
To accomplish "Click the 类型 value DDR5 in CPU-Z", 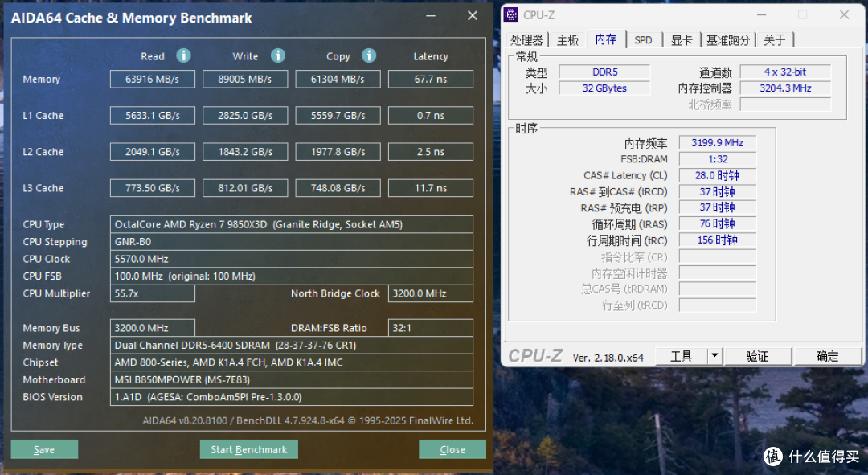I will coord(604,72).
